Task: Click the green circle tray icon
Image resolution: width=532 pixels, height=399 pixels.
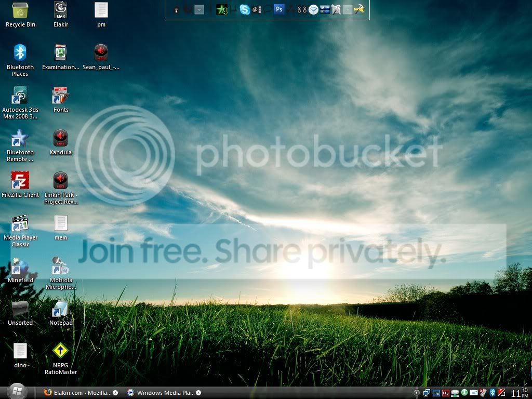Action: tap(464, 393)
